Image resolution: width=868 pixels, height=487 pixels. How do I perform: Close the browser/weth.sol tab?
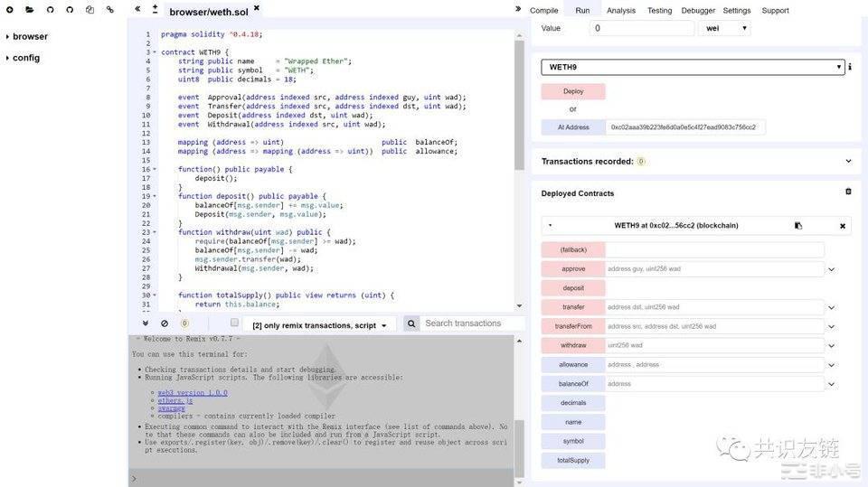click(256, 8)
